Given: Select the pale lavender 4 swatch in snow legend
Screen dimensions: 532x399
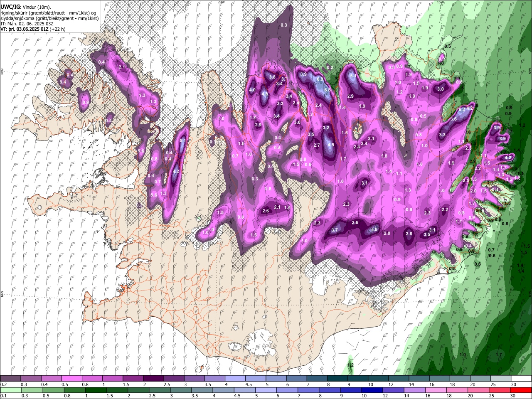Looking at the screenshot, I should pyautogui.click(x=235, y=379).
